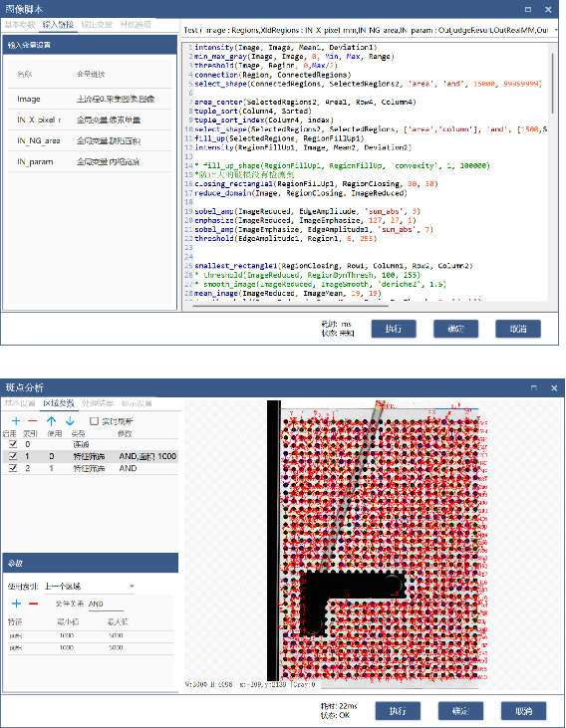
Task: Click script signature text starting Test ( Image : Regions
Action: pyautogui.click(x=366, y=30)
